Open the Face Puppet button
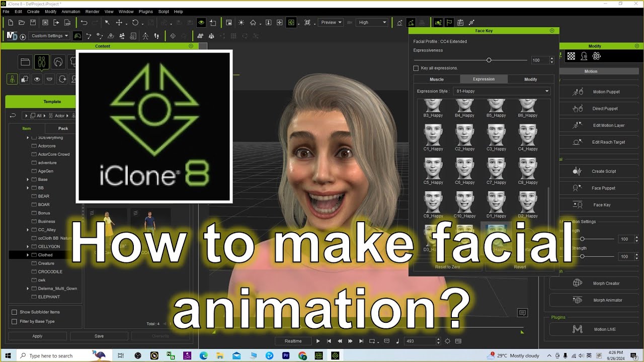The image size is (644, 362). (599, 188)
